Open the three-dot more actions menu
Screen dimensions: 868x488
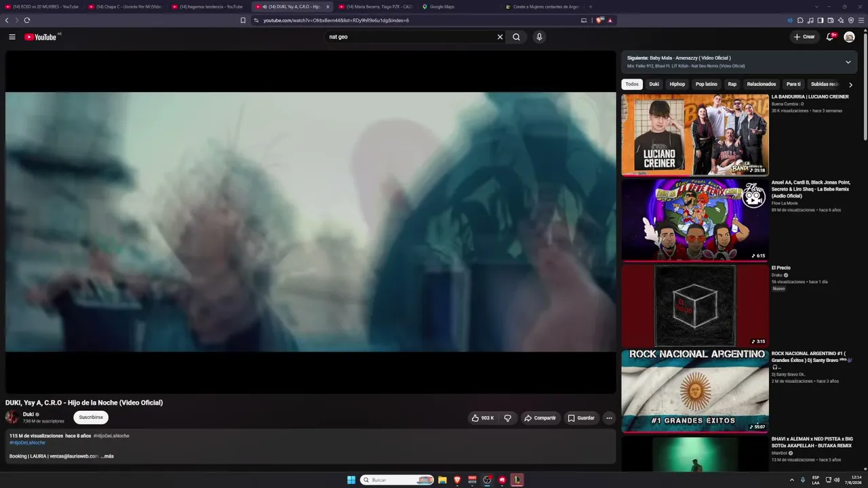click(x=609, y=418)
